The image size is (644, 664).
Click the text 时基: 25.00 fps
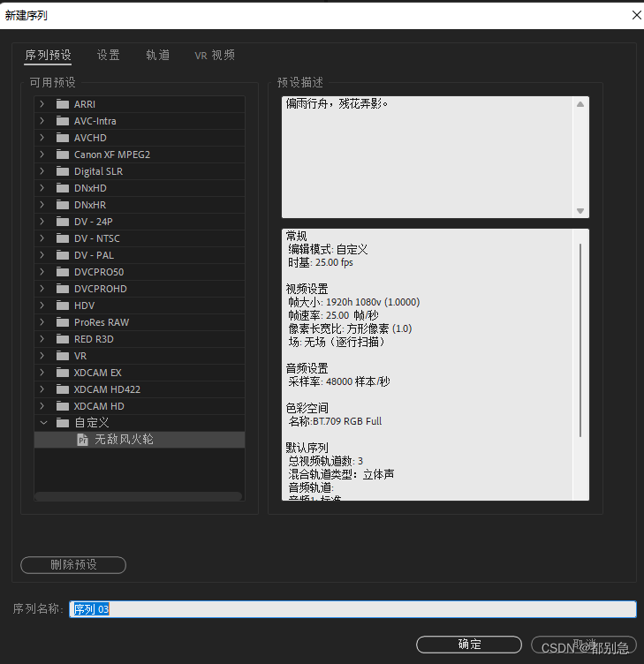(321, 262)
